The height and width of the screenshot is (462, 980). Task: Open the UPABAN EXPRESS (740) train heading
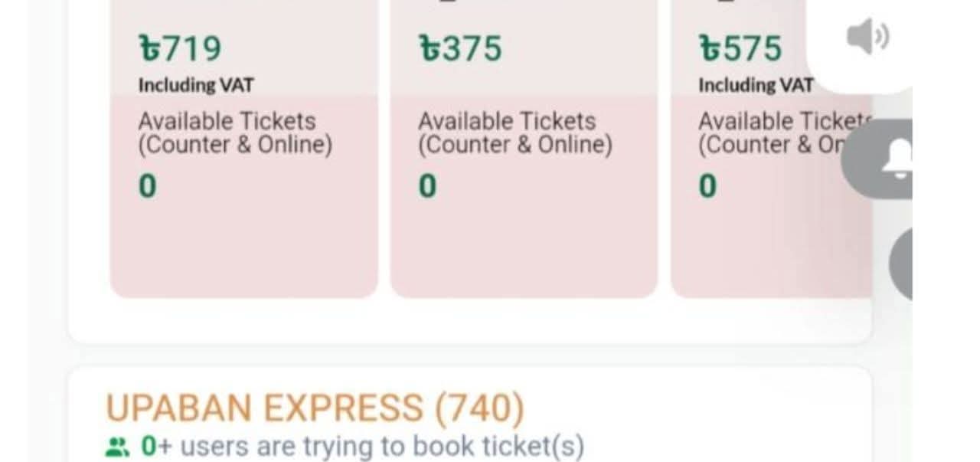[x=315, y=408]
